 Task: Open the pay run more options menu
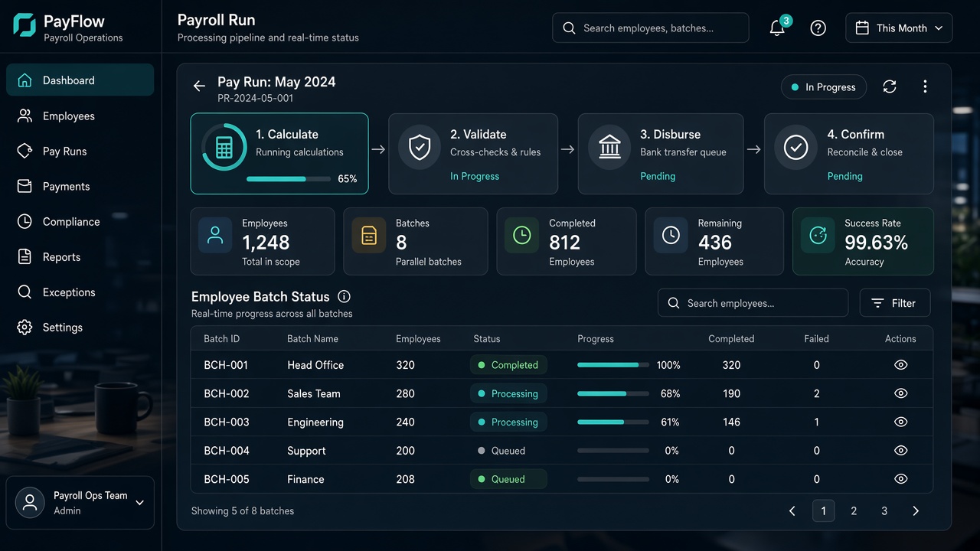(925, 86)
